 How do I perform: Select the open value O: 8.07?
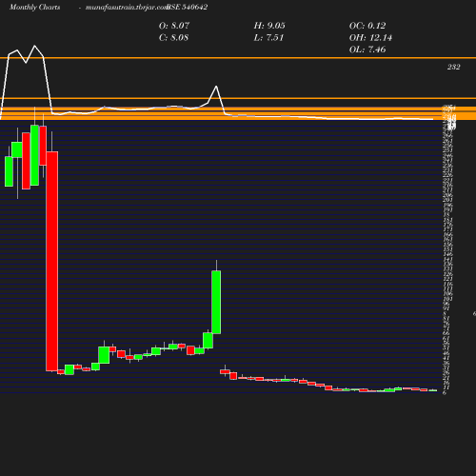coord(174,26)
